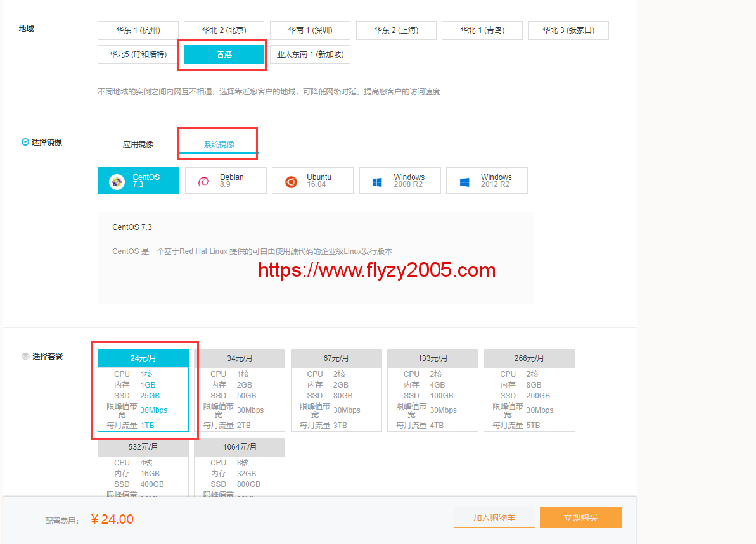Click 4TB monthly traffic value
This screenshot has height=544, width=756.
coord(437,426)
